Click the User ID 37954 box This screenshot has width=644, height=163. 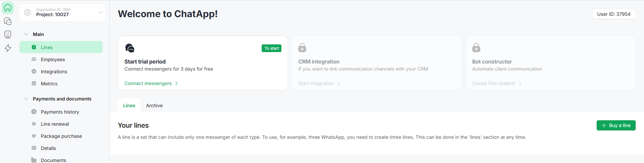coord(613,14)
